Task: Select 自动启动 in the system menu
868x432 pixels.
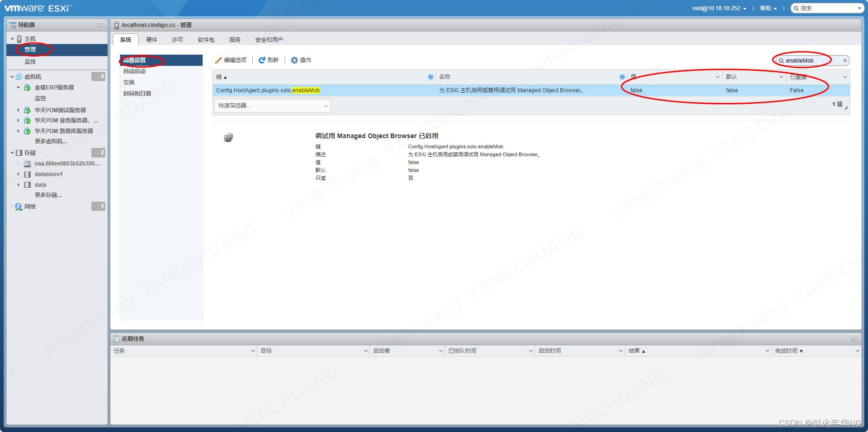Action: pyautogui.click(x=161, y=71)
